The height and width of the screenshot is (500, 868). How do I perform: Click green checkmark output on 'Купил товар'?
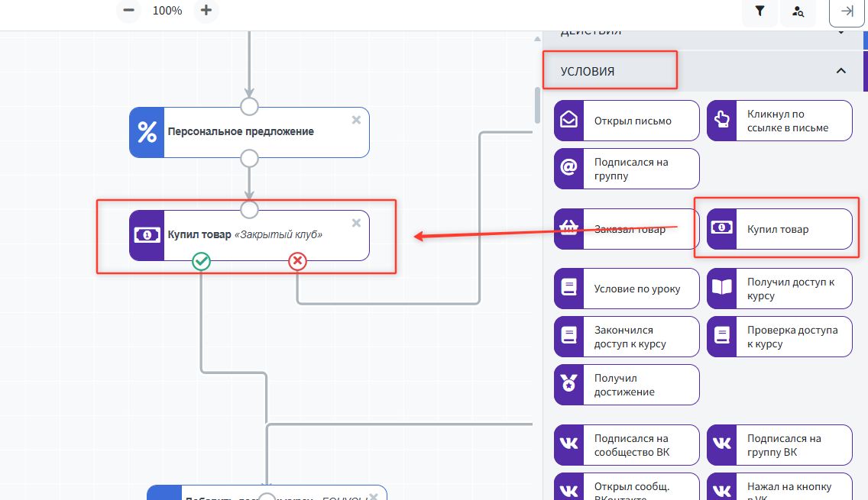[201, 262]
